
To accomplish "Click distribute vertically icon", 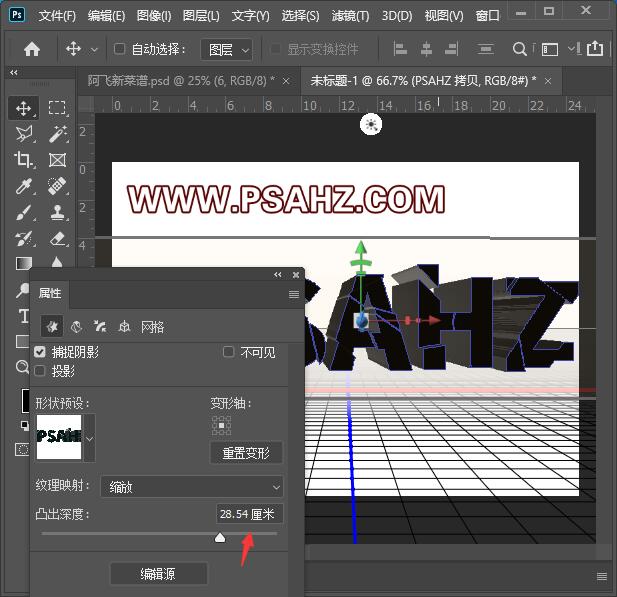I will point(485,50).
